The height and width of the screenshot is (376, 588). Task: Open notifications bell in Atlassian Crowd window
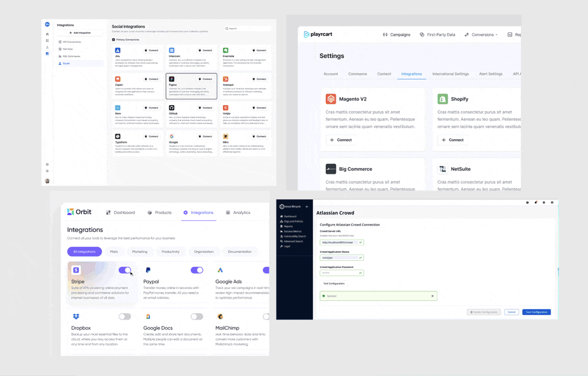click(536, 202)
